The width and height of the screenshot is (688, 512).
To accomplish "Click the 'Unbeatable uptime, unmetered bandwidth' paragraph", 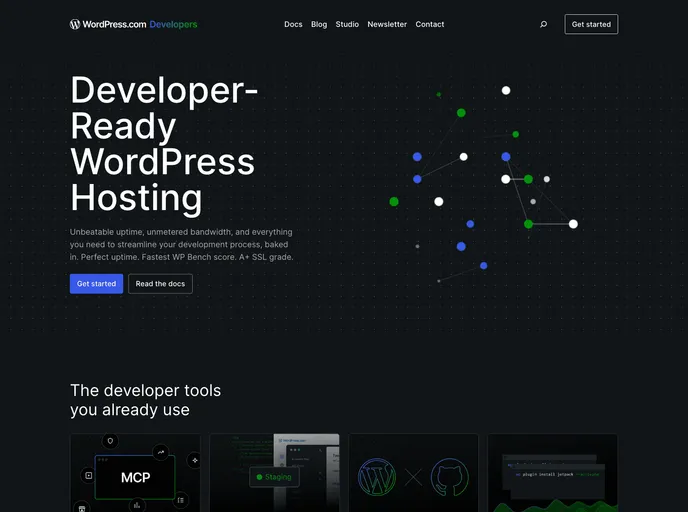I will coord(181,244).
